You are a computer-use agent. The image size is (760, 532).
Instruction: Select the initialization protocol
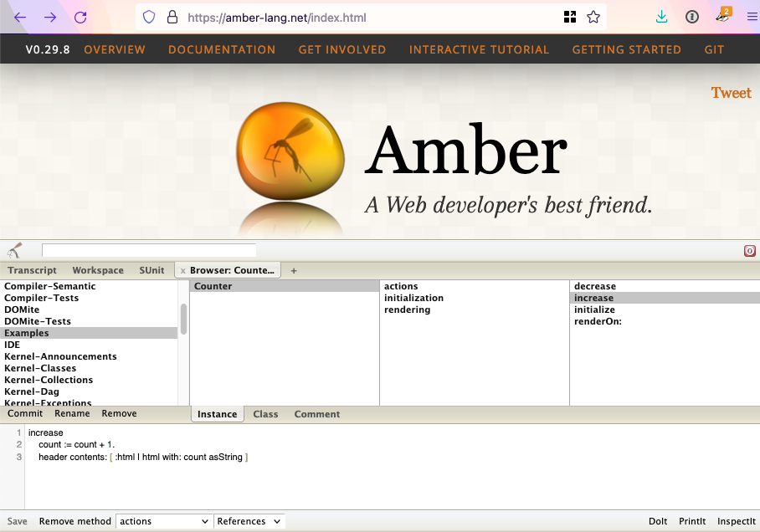pyautogui.click(x=475, y=298)
